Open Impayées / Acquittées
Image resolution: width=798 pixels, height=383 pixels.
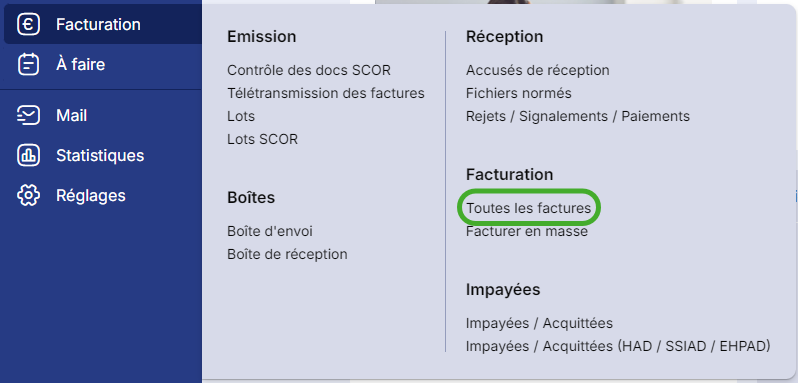click(x=539, y=323)
